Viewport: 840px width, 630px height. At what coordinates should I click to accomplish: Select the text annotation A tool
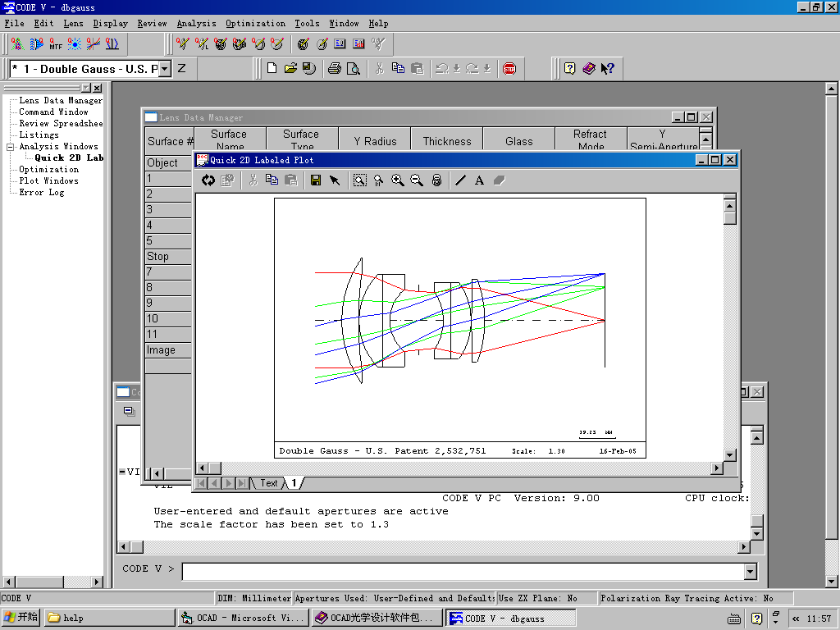(479, 180)
